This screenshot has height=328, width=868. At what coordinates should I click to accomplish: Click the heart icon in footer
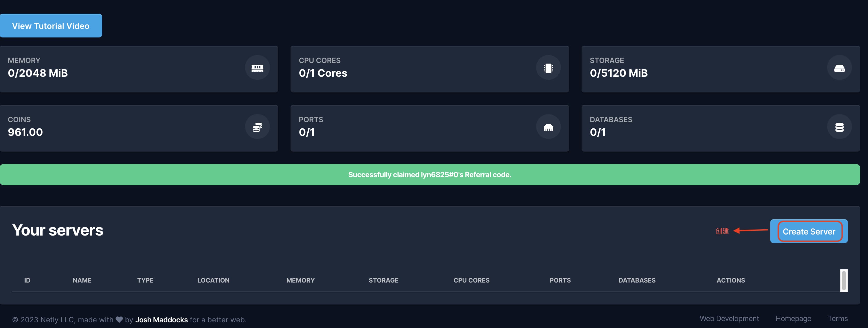[x=119, y=319]
